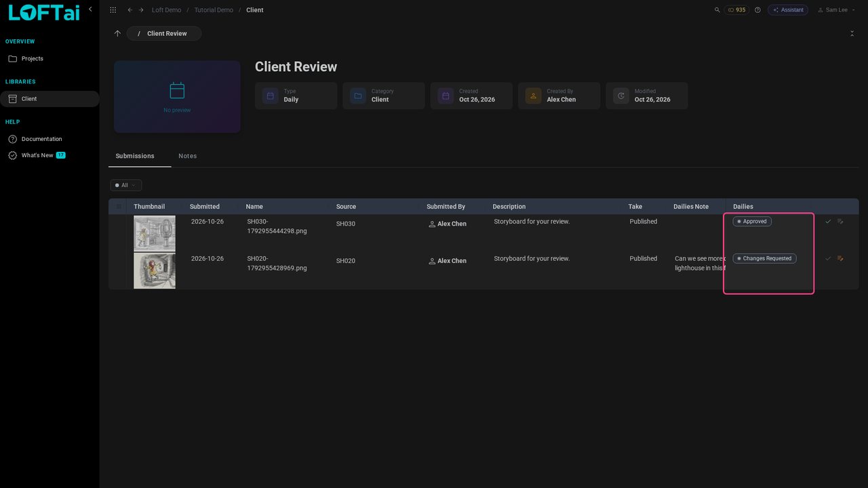This screenshot has width=868, height=488.
Task: Open the Assistant panel
Action: coord(788,10)
